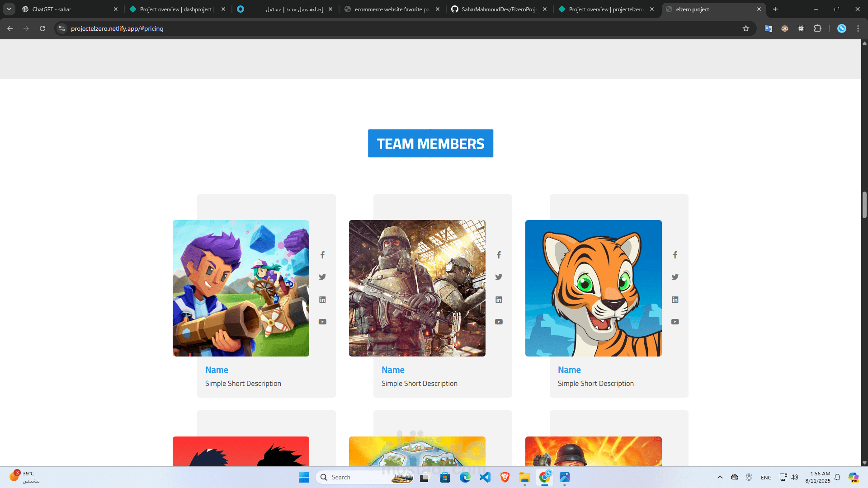Expand tab search dropdown arrow

click(x=9, y=9)
